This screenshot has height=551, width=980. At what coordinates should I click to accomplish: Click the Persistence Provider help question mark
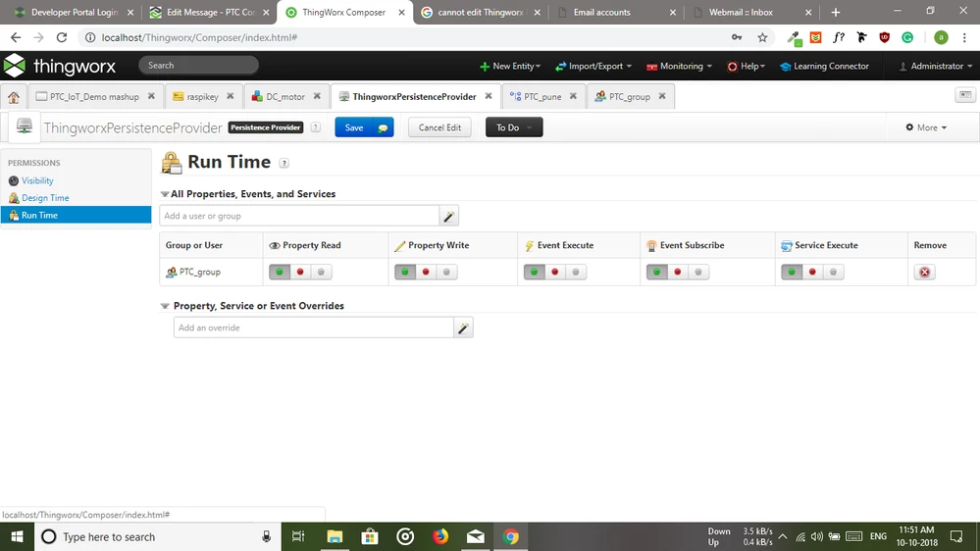(316, 127)
